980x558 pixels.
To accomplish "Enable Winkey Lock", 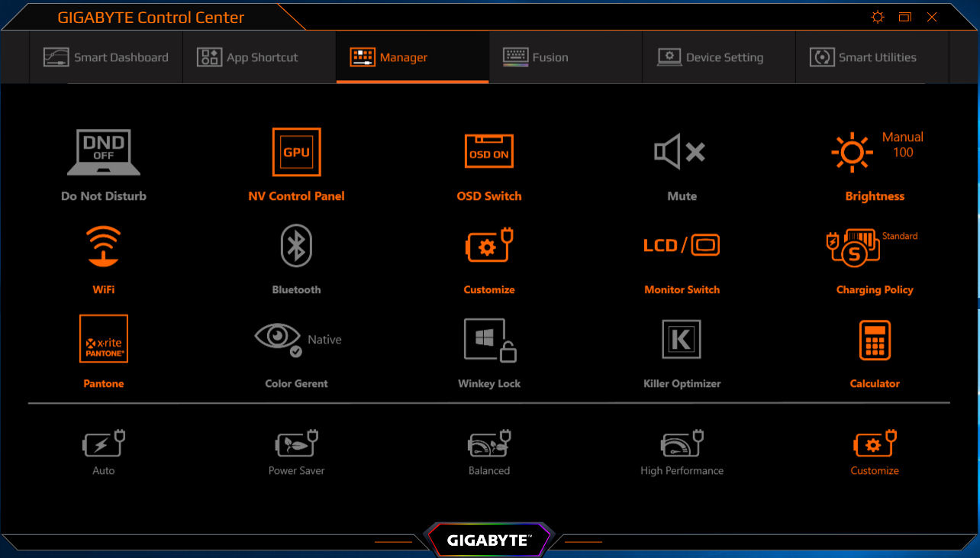I will click(490, 340).
